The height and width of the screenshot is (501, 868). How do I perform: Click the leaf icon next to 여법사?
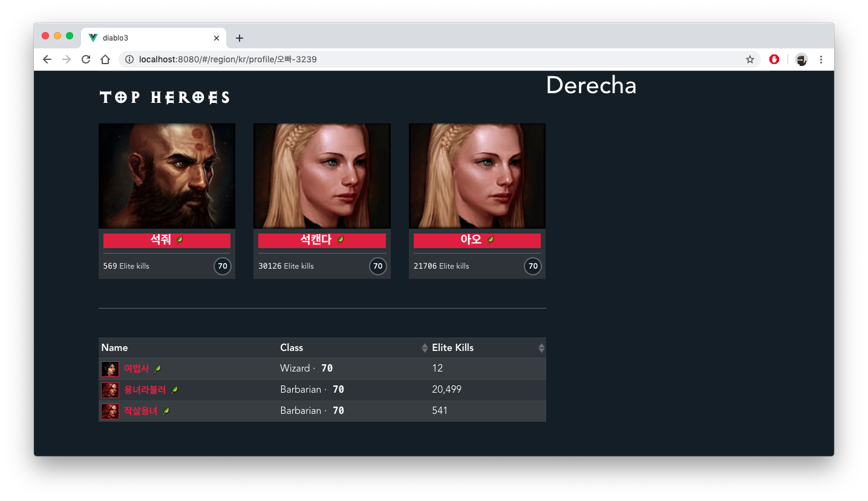click(x=158, y=368)
